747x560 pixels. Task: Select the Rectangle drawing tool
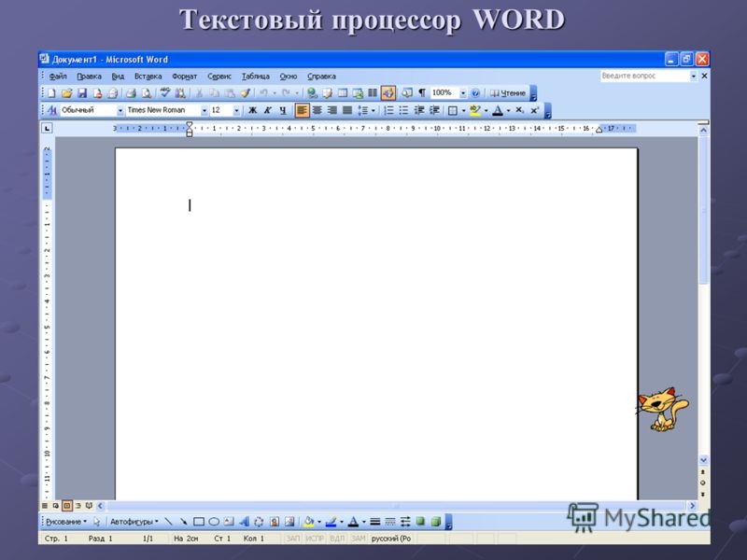[199, 522]
